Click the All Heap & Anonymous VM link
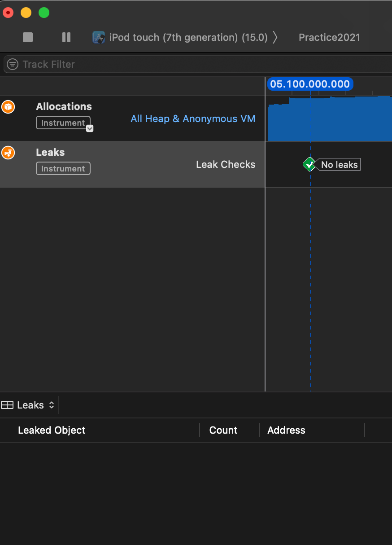Image resolution: width=392 pixels, height=545 pixels. pyautogui.click(x=193, y=119)
